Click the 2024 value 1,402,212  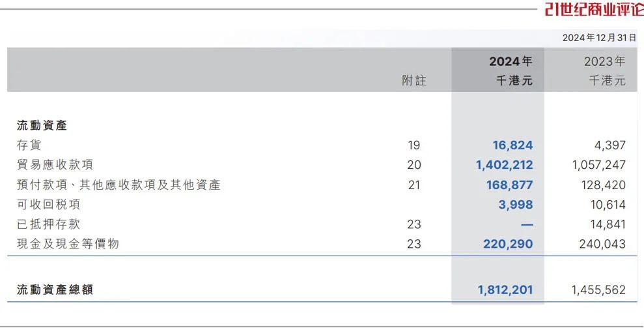(504, 165)
